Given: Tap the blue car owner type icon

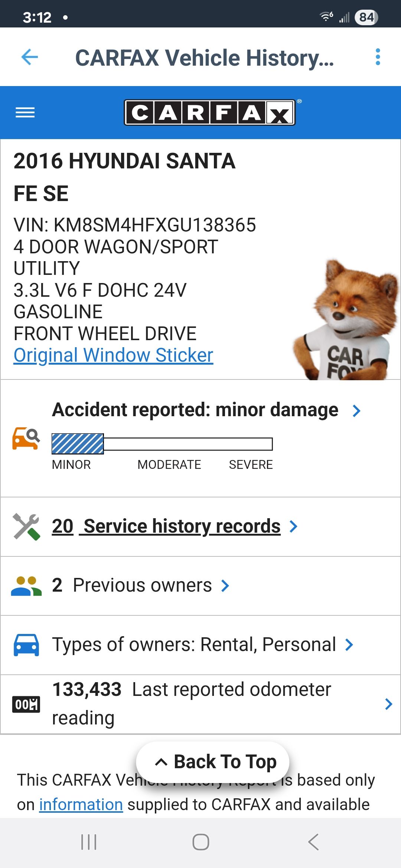Looking at the screenshot, I should tap(26, 645).
